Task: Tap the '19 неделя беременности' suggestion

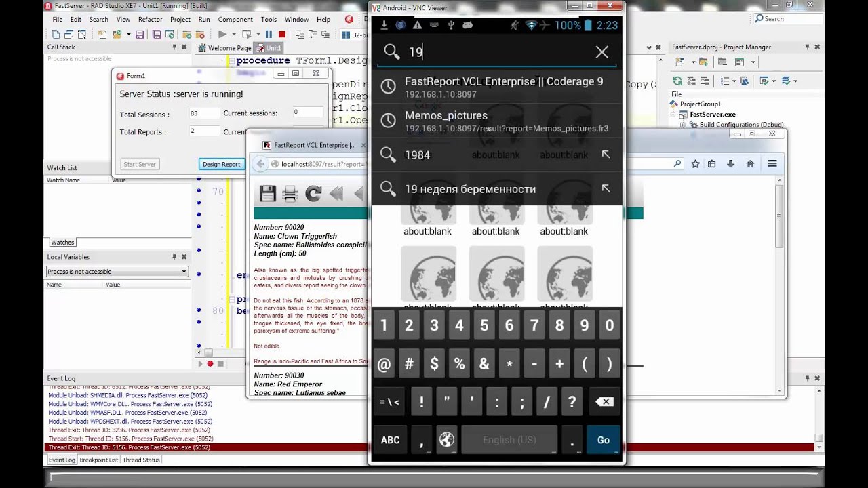Action: click(496, 188)
